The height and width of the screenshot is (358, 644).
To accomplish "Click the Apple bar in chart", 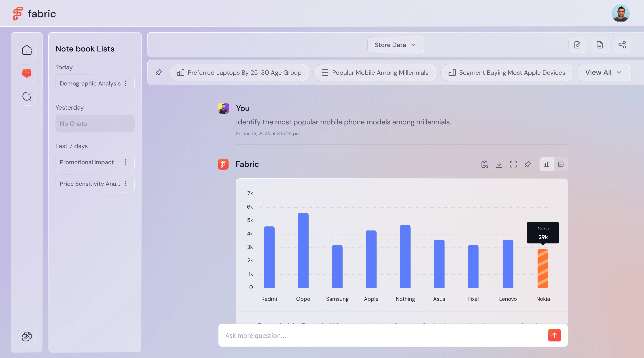I will pos(371,259).
